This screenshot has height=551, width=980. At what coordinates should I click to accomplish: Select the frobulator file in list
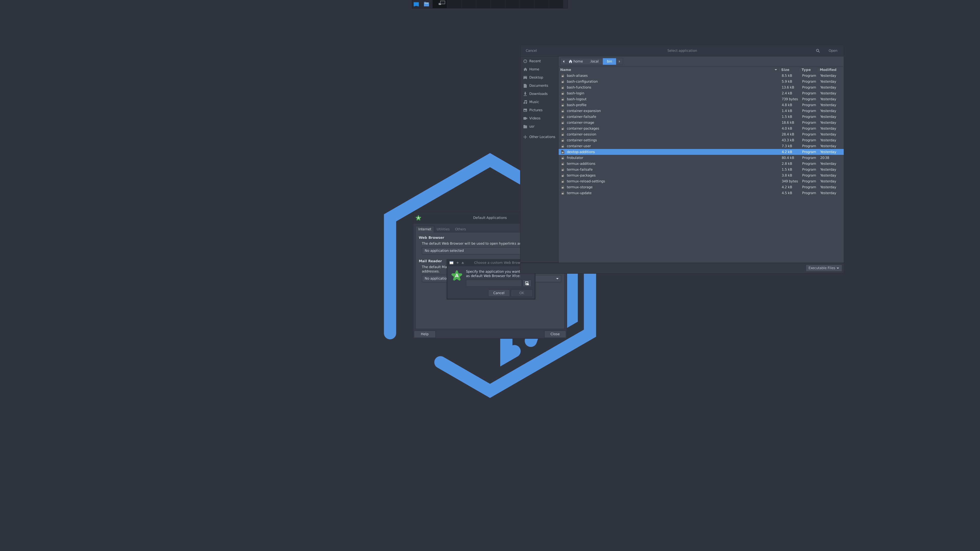(575, 158)
